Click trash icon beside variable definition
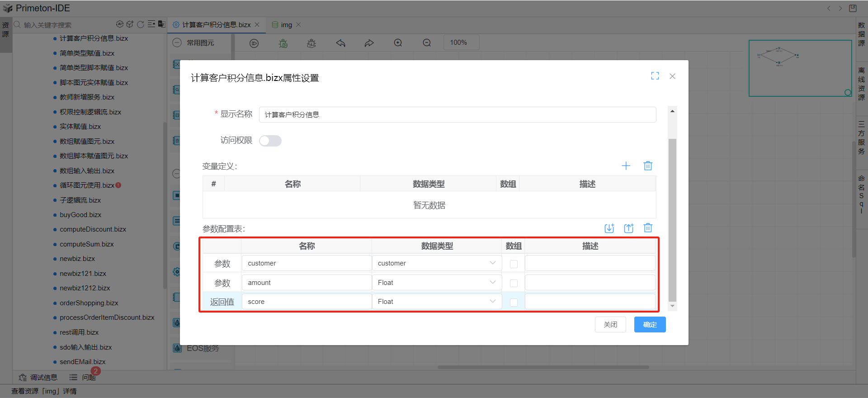 pos(647,166)
